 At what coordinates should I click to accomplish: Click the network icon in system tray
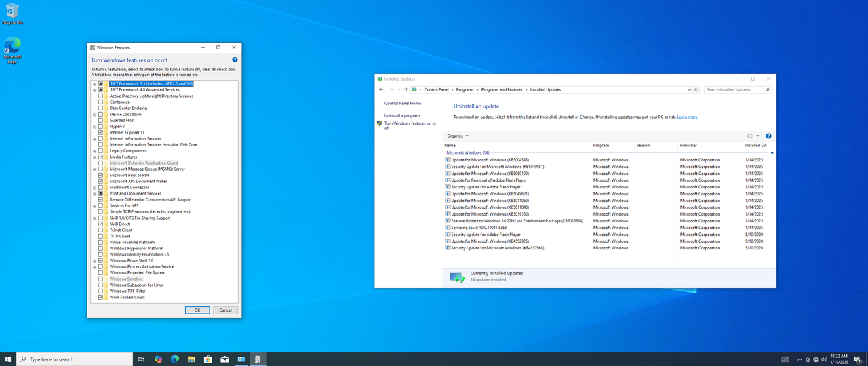(816, 359)
